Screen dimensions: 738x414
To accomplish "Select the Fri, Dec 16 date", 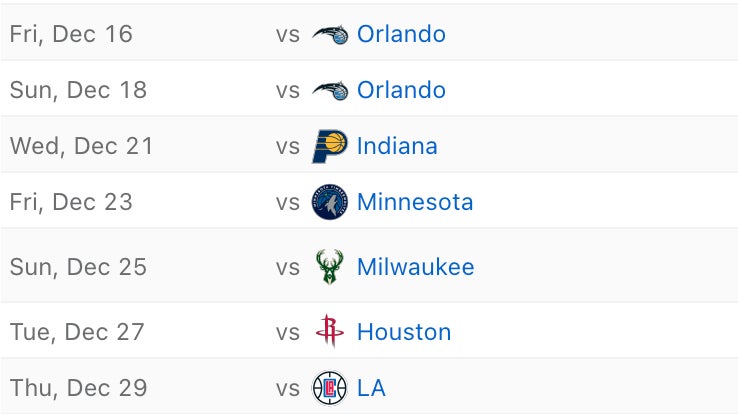I will [71, 34].
